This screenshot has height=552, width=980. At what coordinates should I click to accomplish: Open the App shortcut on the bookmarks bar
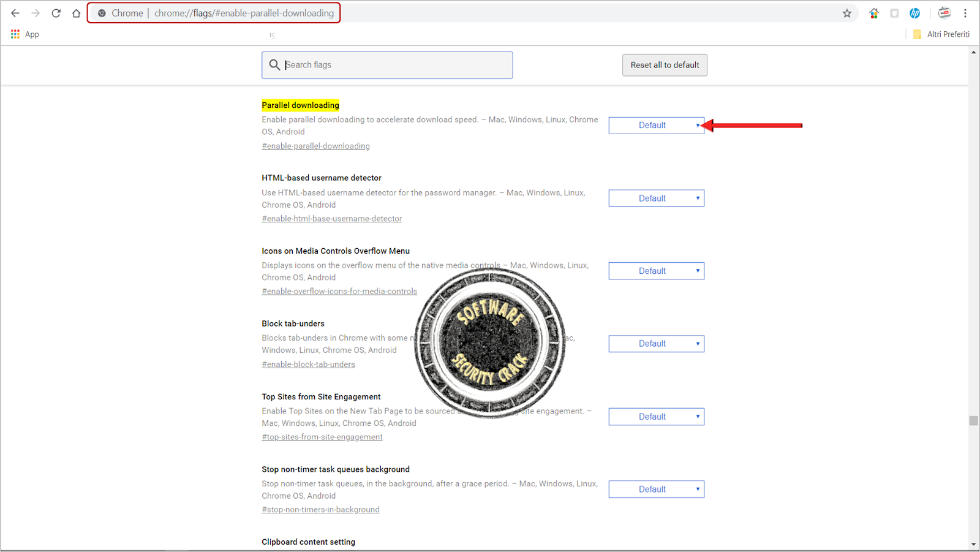25,34
